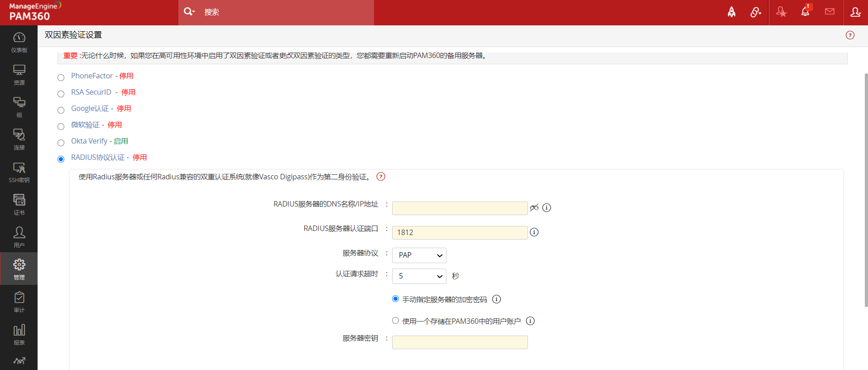This screenshot has height=370, width=868.
Task: Click info icon next to 手动指定服务器的加密密码
Action: point(496,299)
